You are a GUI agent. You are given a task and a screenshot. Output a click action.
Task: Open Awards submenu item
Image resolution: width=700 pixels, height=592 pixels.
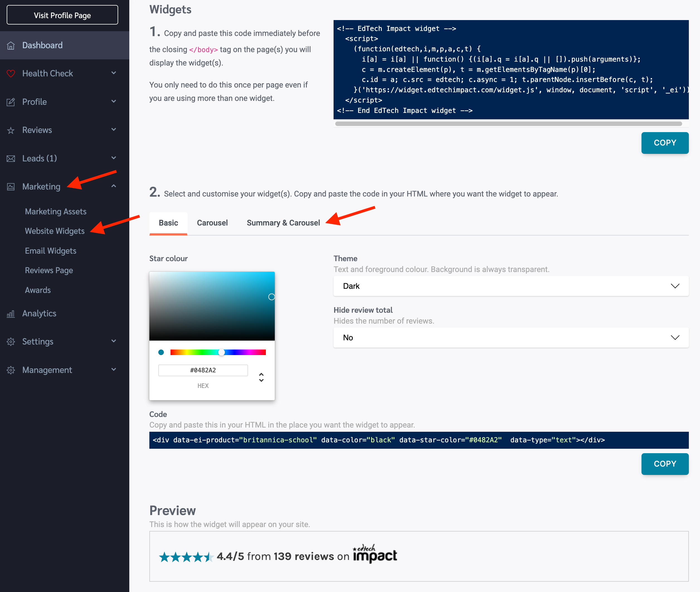click(38, 290)
